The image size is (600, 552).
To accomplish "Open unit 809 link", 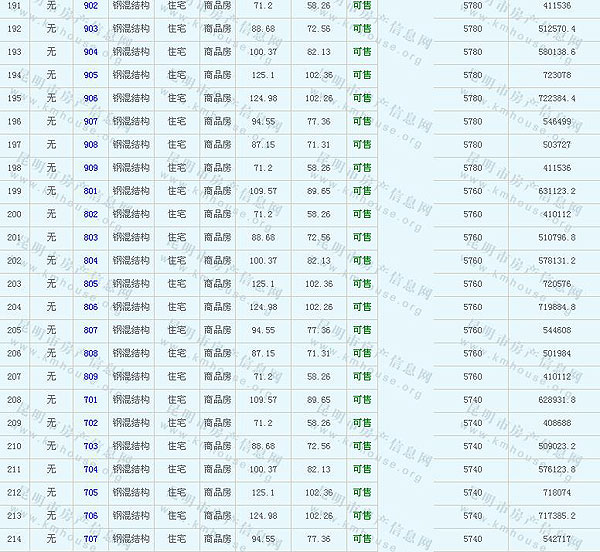I will (x=91, y=376).
